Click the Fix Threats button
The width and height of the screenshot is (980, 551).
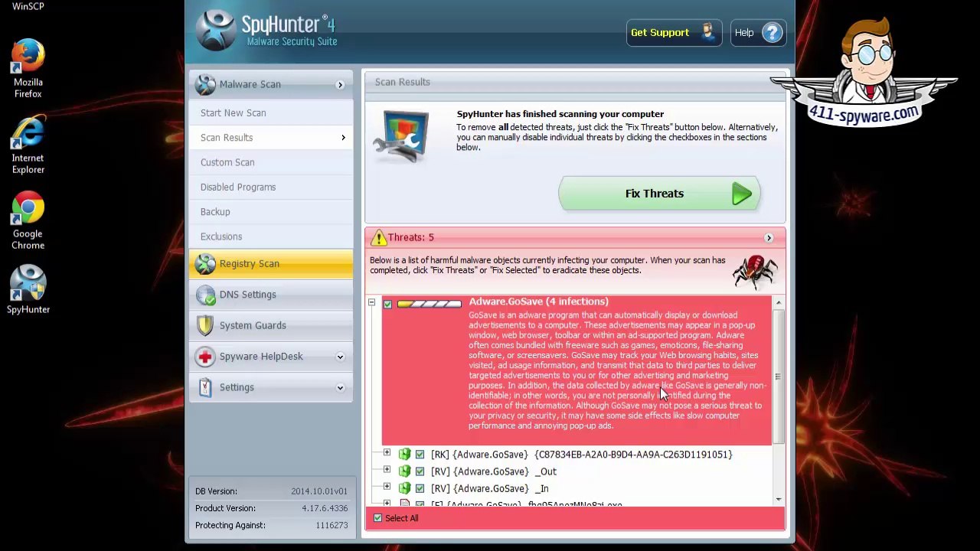point(659,194)
